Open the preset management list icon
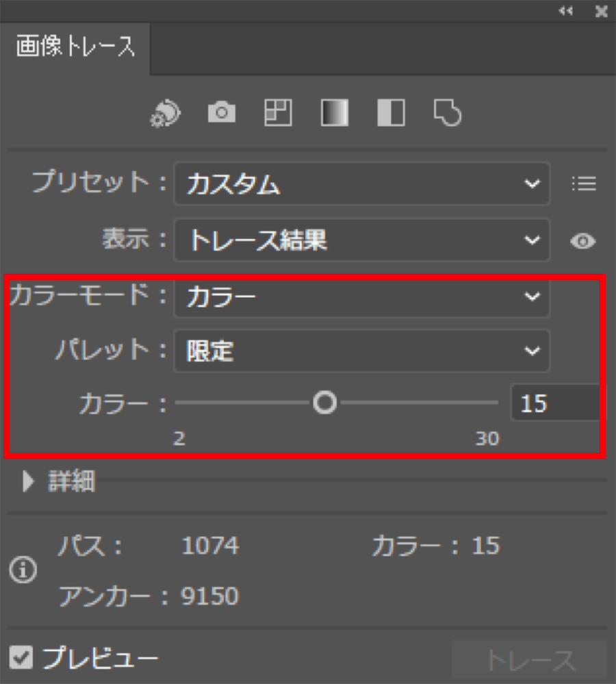This screenshot has width=616, height=684. click(584, 183)
